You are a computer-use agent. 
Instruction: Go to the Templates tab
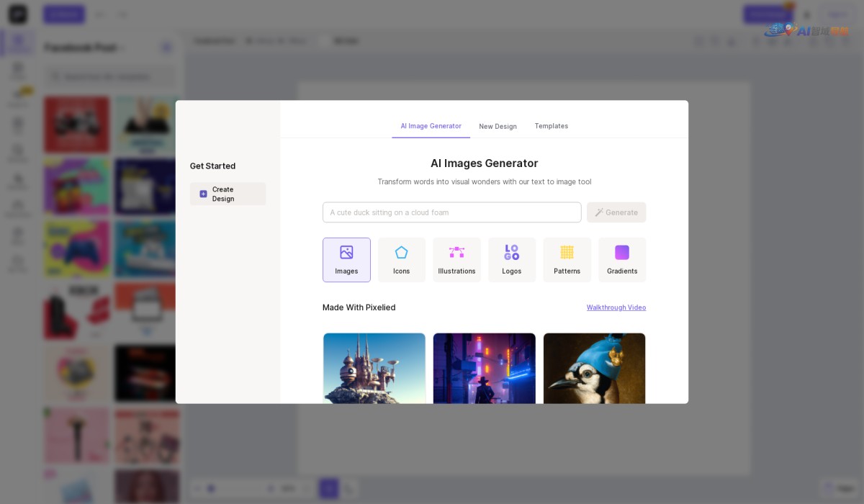(x=551, y=126)
